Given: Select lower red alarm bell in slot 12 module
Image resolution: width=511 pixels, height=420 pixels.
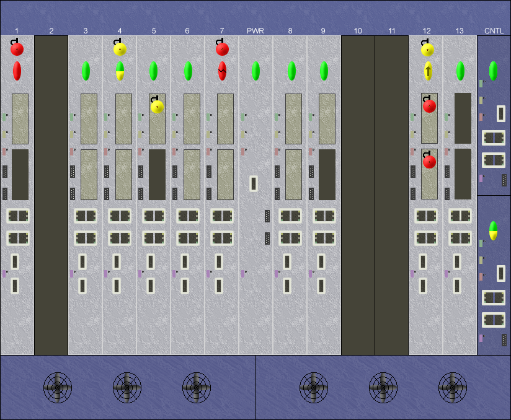Looking at the screenshot, I should (x=429, y=162).
